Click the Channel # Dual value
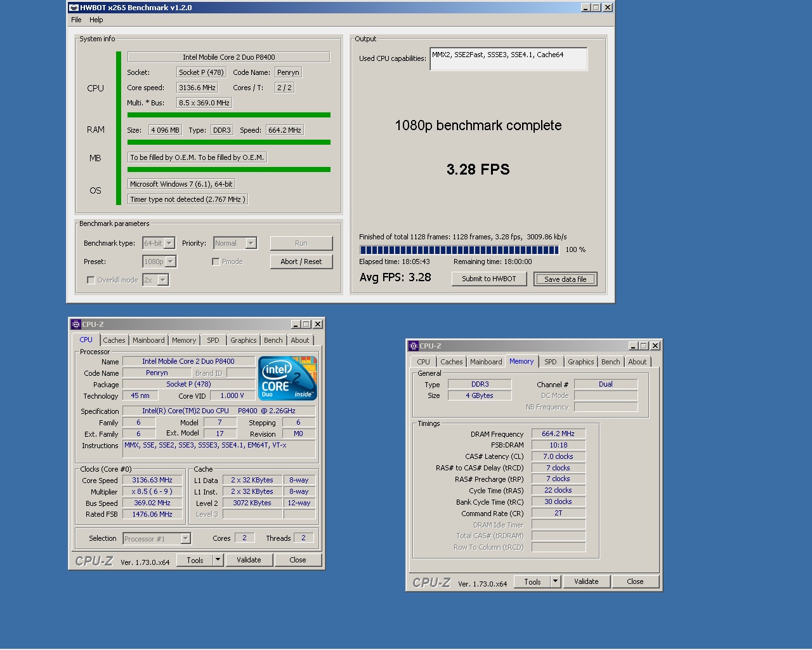This screenshot has height=650, width=812. pos(606,384)
